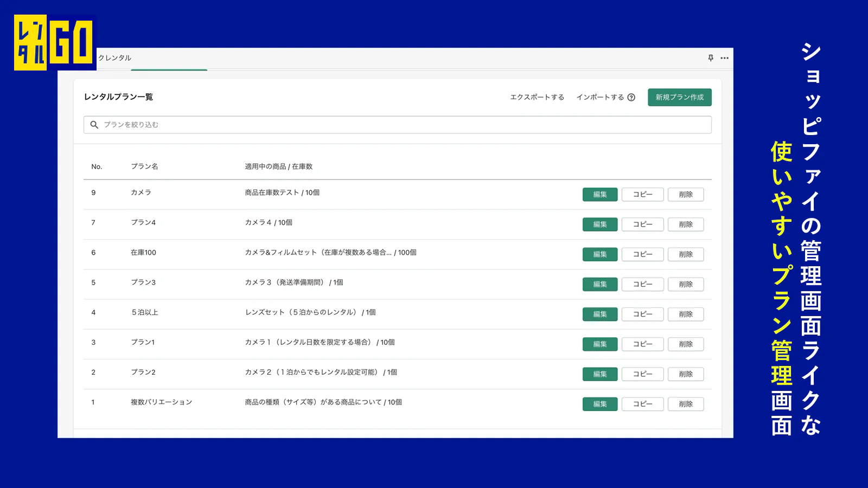868x488 pixels.
Task: Delete the カメラ plan (No. 9)
Action: [686, 195]
